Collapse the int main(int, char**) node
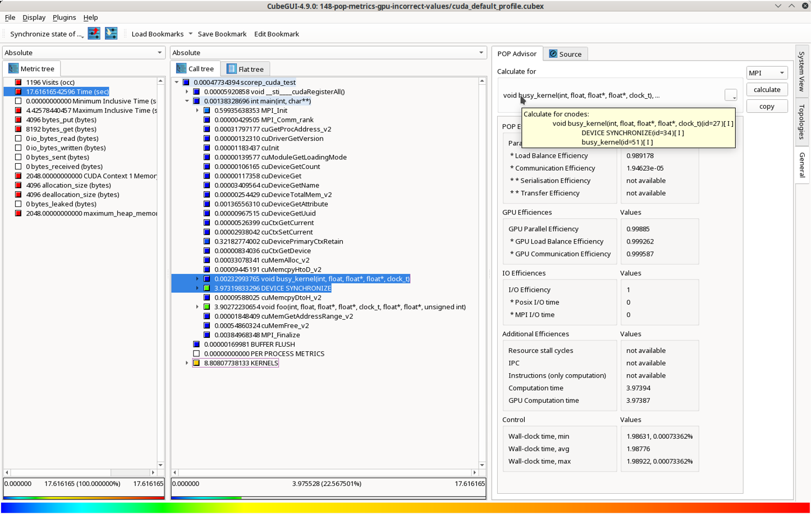Screen dimensions: 812x514 pos(187,101)
